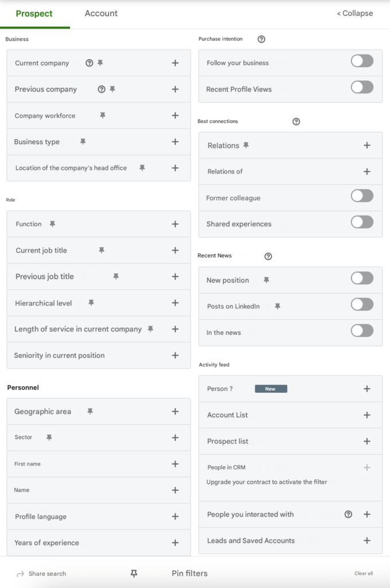The image size is (390, 588).
Task: Click the pin icon beside Relations
Action: click(246, 145)
